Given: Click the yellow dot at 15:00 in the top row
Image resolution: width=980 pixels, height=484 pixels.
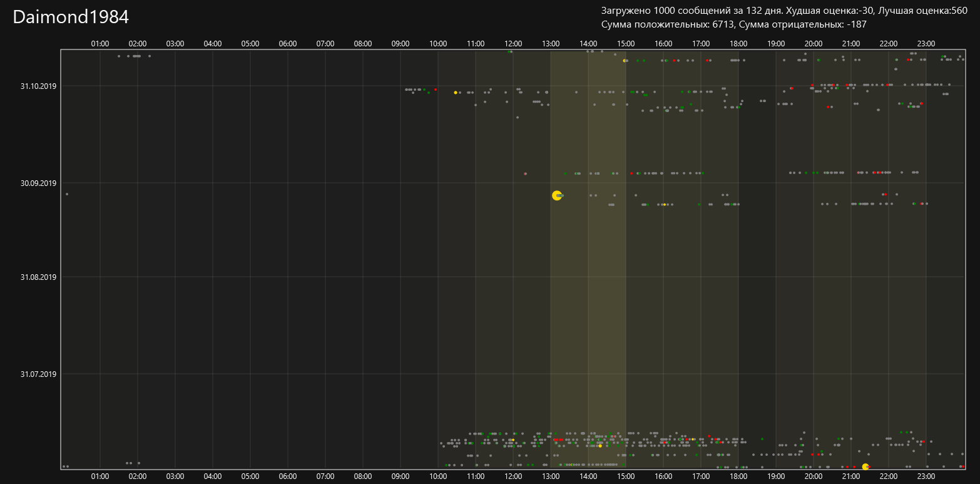Looking at the screenshot, I should click(x=624, y=61).
